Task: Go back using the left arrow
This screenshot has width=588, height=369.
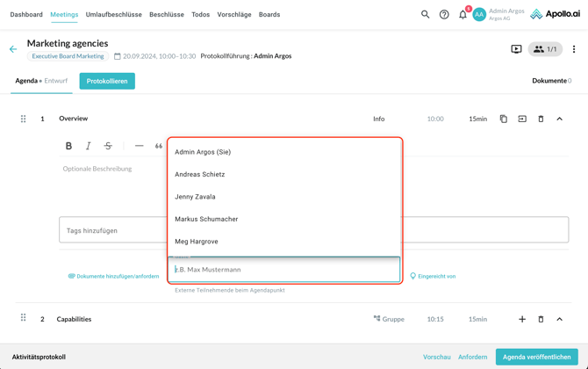Action: click(x=13, y=49)
